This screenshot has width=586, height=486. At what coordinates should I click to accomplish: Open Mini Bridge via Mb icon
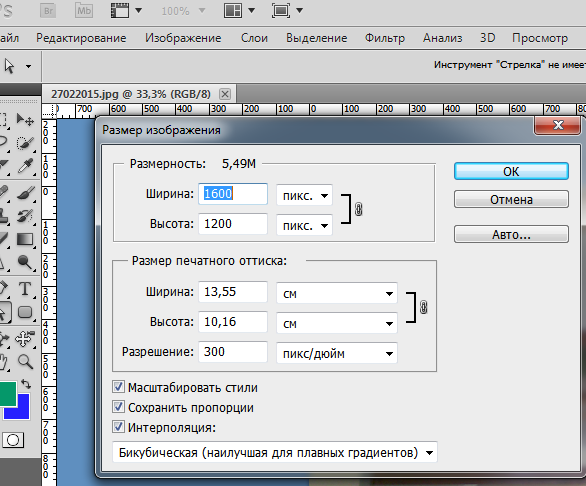pos(84,10)
